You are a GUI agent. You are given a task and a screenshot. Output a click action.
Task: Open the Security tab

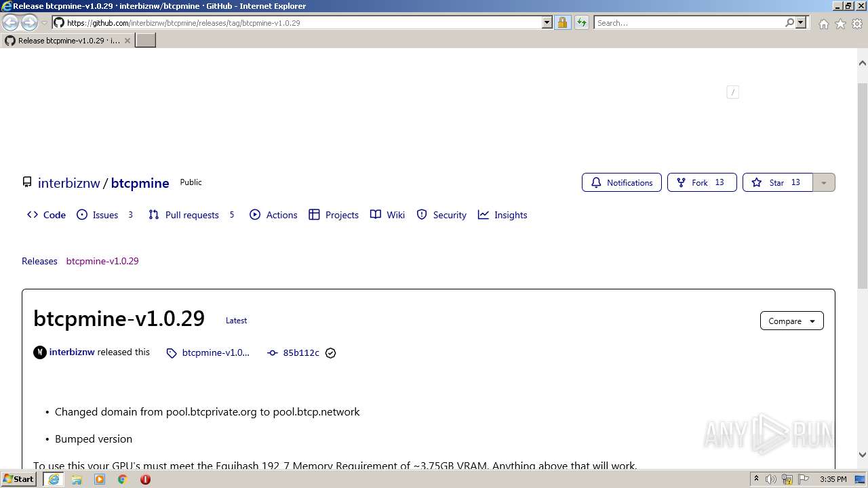pyautogui.click(x=441, y=215)
